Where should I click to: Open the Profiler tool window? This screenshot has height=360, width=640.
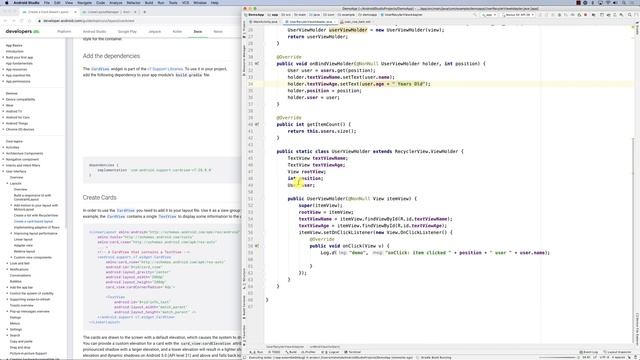point(309,352)
